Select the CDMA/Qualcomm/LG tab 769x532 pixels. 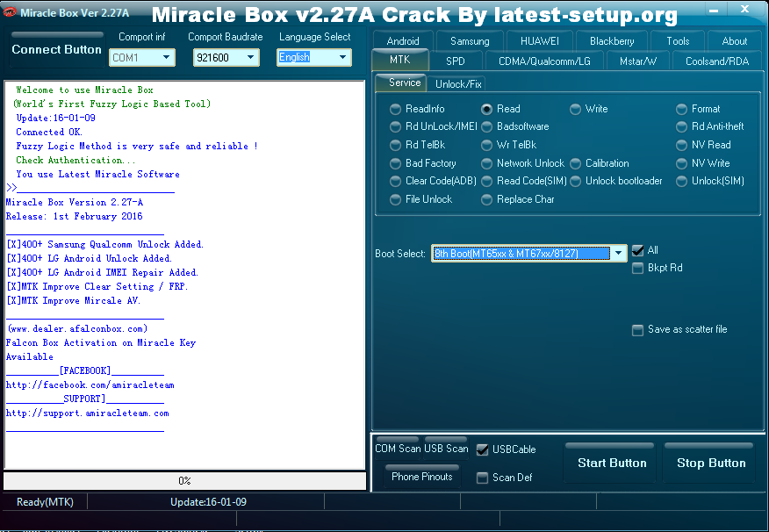(x=544, y=61)
